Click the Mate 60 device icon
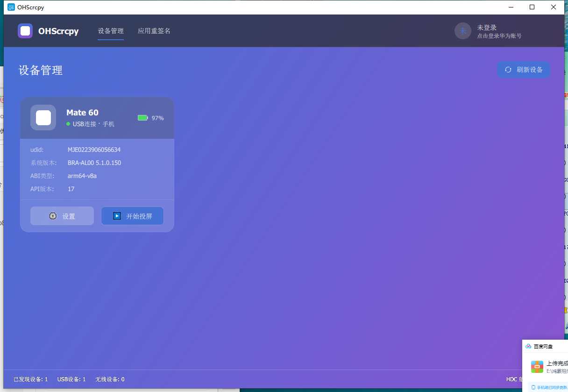 click(x=43, y=118)
